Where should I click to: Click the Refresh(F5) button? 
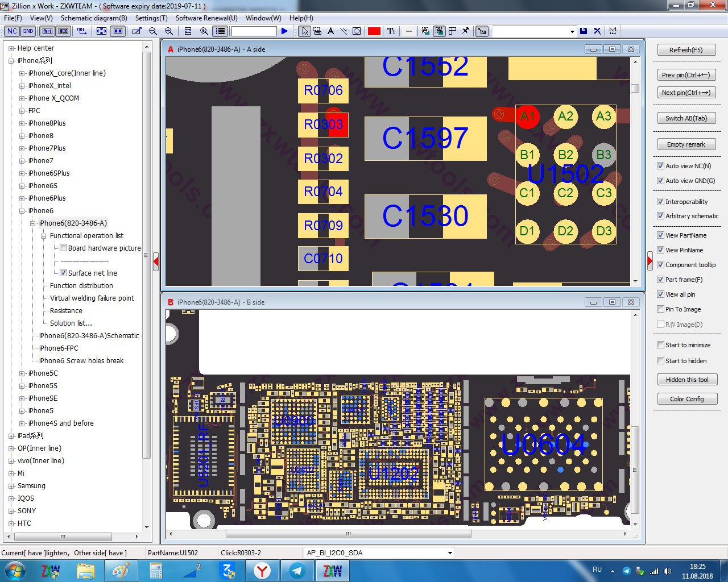point(686,50)
